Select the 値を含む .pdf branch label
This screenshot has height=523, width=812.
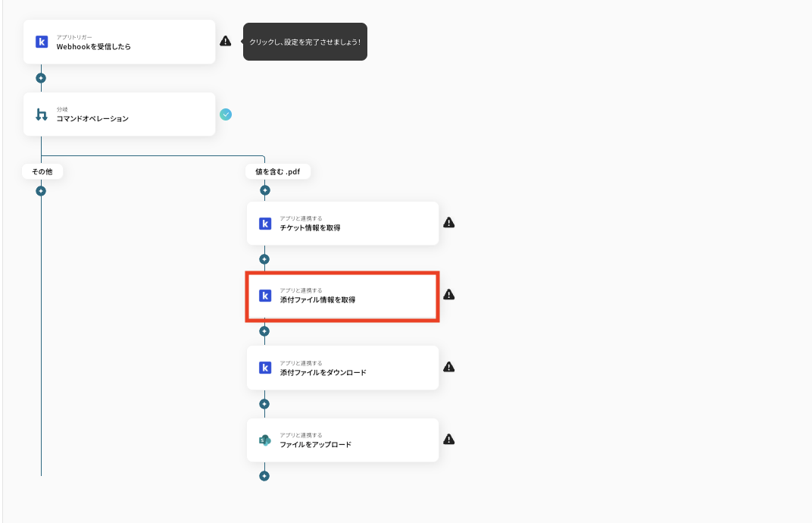(278, 172)
